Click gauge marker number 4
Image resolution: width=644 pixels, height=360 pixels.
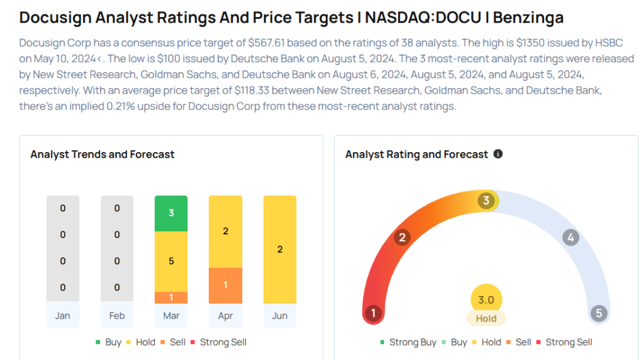point(570,237)
